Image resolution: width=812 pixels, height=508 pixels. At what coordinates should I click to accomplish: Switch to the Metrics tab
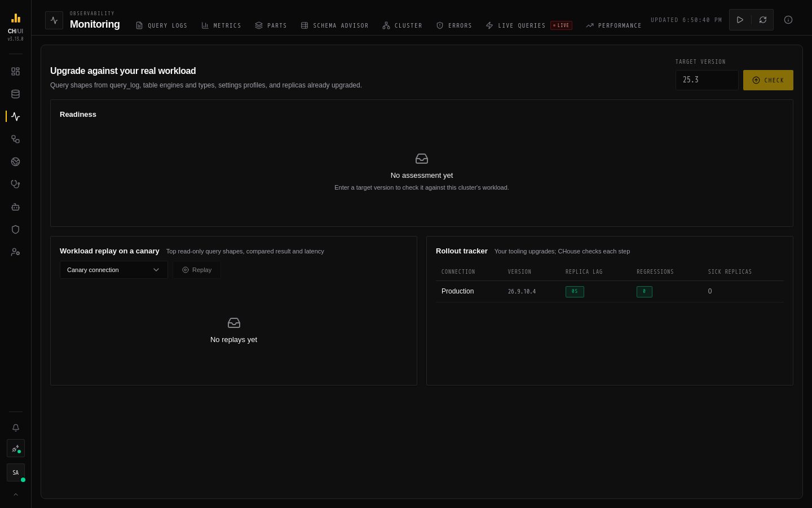[221, 25]
